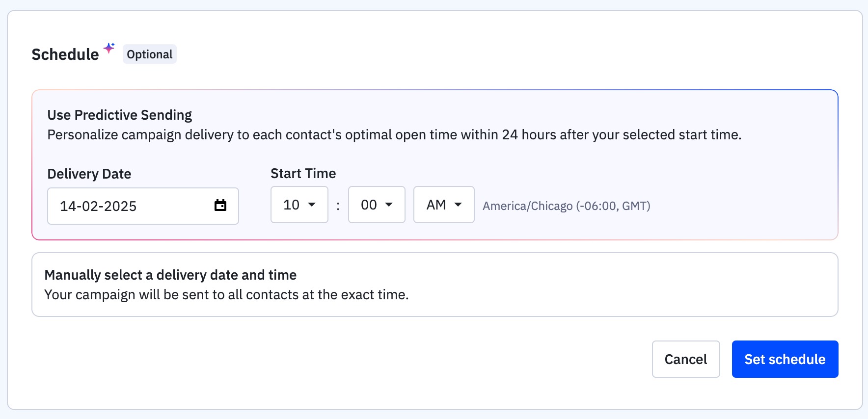The height and width of the screenshot is (419, 868).
Task: Open the AM period dropdown
Action: (443, 205)
